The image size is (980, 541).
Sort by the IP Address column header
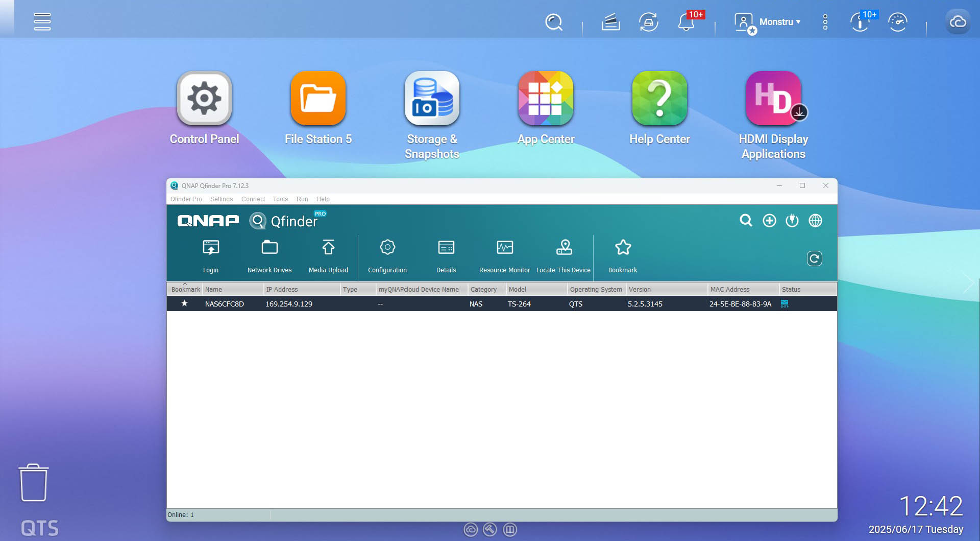302,289
